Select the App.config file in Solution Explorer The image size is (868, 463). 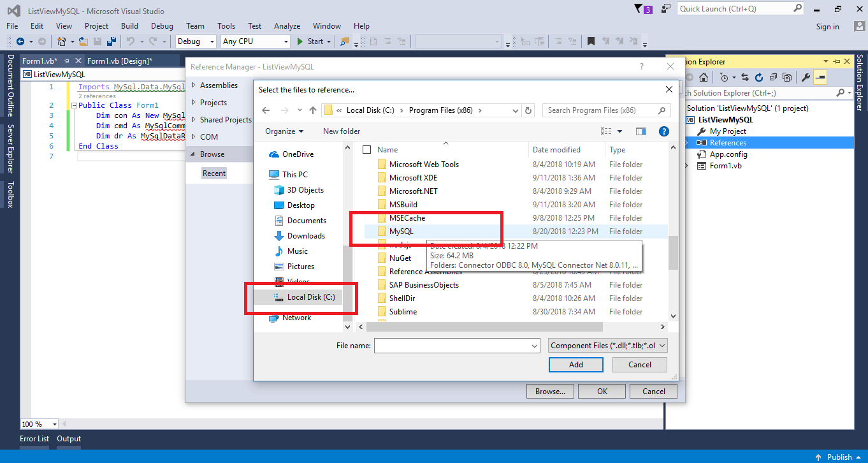(x=728, y=154)
